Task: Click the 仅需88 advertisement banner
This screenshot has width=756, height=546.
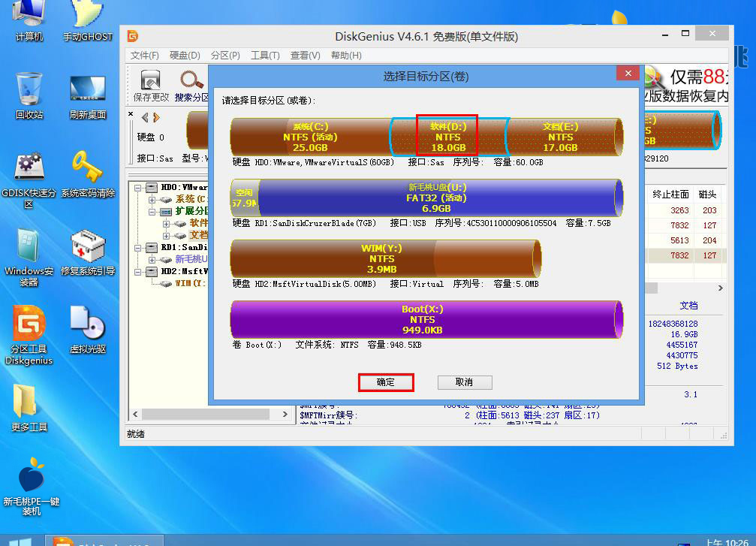Action: [x=687, y=86]
